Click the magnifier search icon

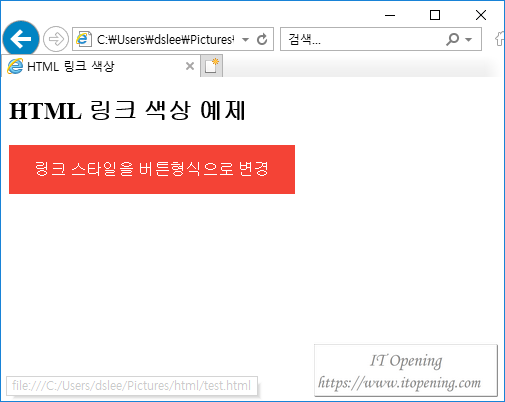click(x=452, y=39)
